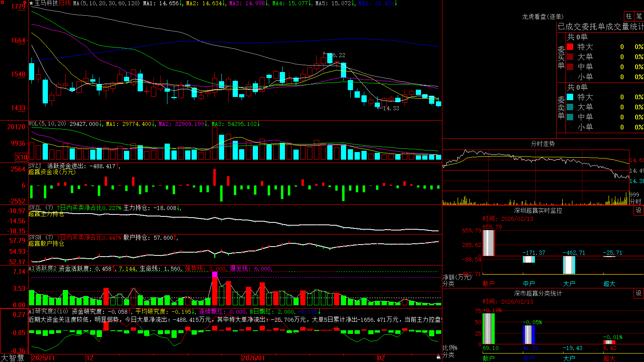Switch 龙虎看盘 to 笔 view
The height and width of the screenshot is (362, 644).
coord(639,16)
